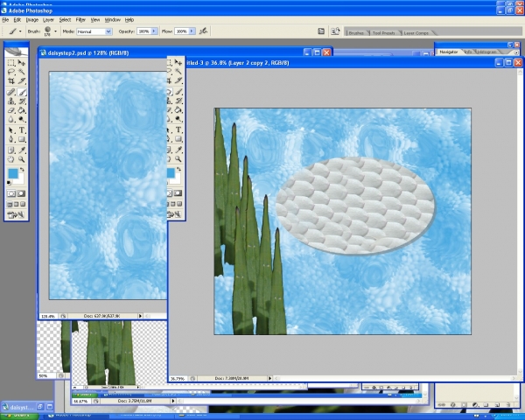Open the Mode dropdown showing Normal
This screenshot has height=420, width=525.
(108, 31)
